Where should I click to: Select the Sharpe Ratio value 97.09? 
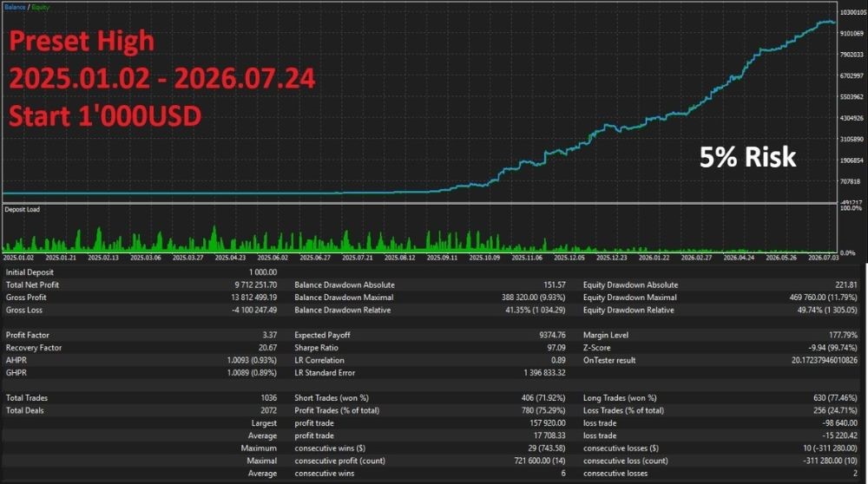click(x=556, y=348)
